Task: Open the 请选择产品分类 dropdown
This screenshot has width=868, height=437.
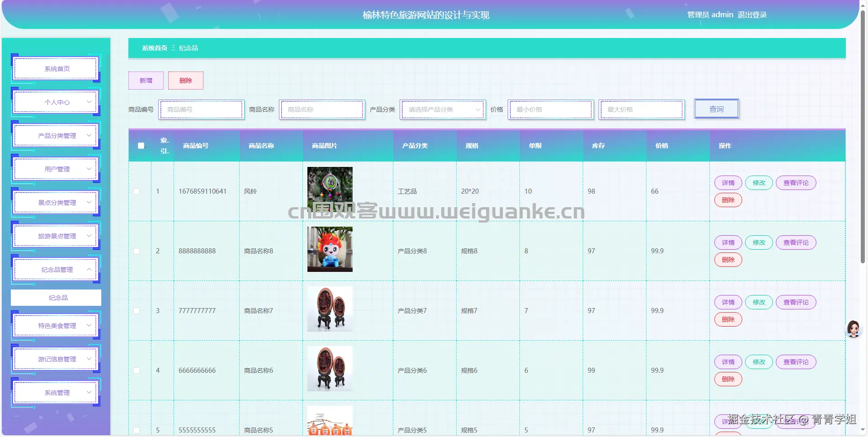Action: (443, 109)
